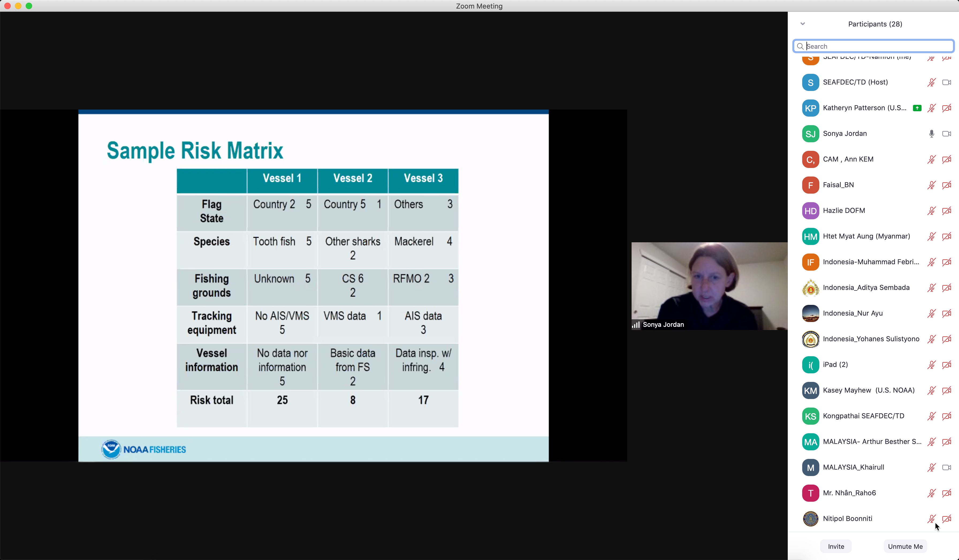
Task: Click Sonya Jordan's active microphone icon
Action: click(931, 134)
